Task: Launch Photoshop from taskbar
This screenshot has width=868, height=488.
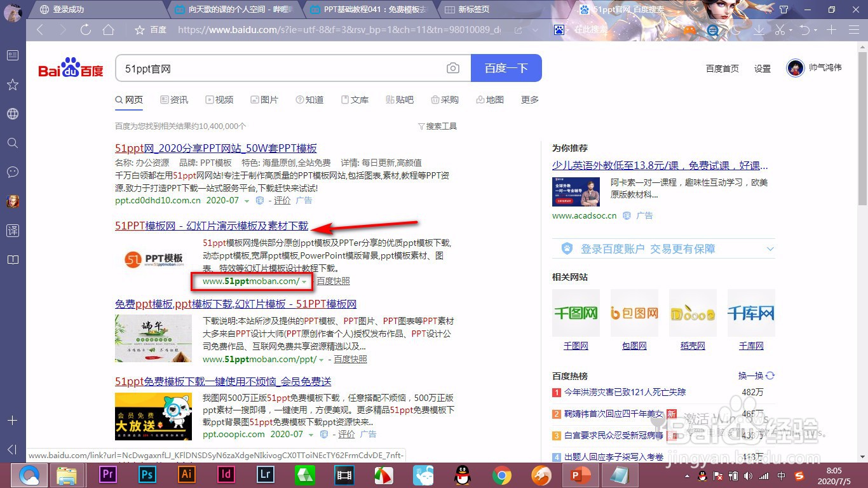Action: tap(147, 475)
